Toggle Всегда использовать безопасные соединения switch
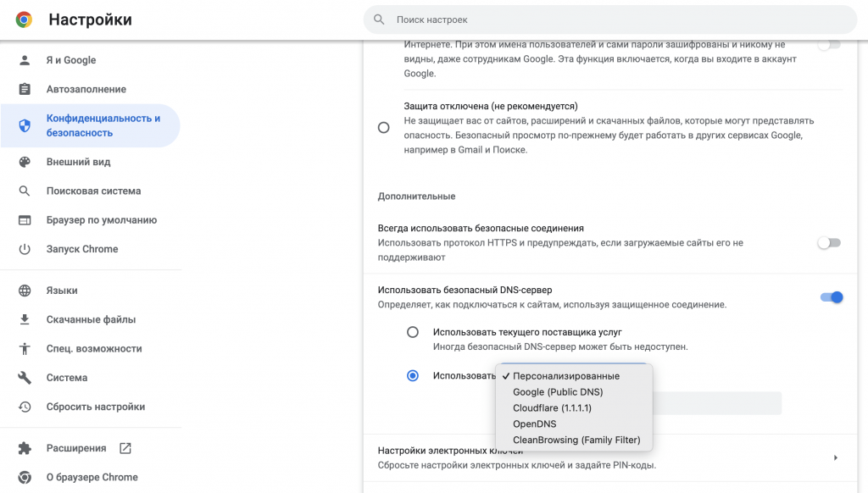Screen dimensions: 868x493 coord(829,242)
